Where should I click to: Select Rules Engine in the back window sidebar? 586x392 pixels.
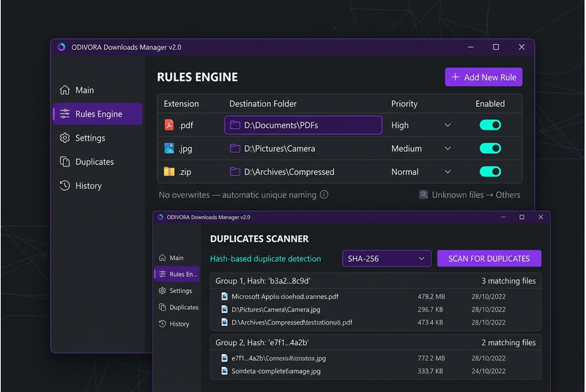97,114
